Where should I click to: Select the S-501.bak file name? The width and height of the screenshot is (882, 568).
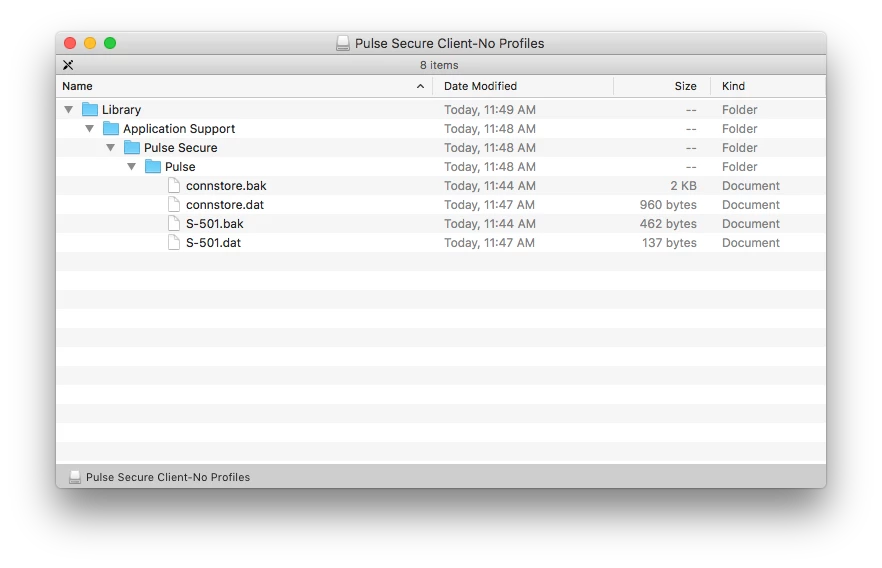214,224
